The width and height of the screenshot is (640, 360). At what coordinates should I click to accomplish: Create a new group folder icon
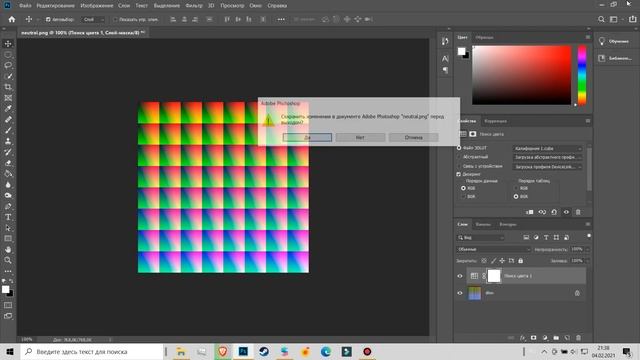(556, 338)
